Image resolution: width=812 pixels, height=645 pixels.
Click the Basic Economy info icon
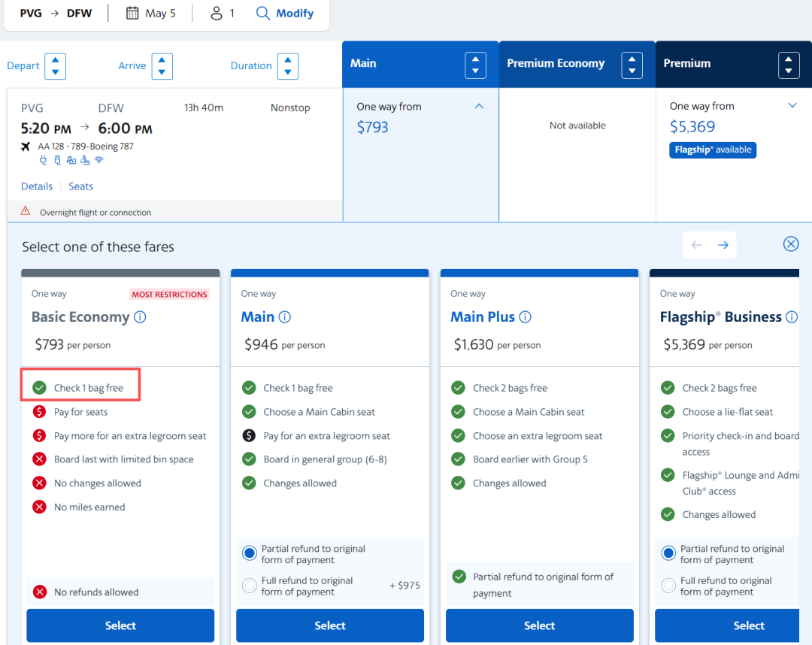[x=140, y=317]
